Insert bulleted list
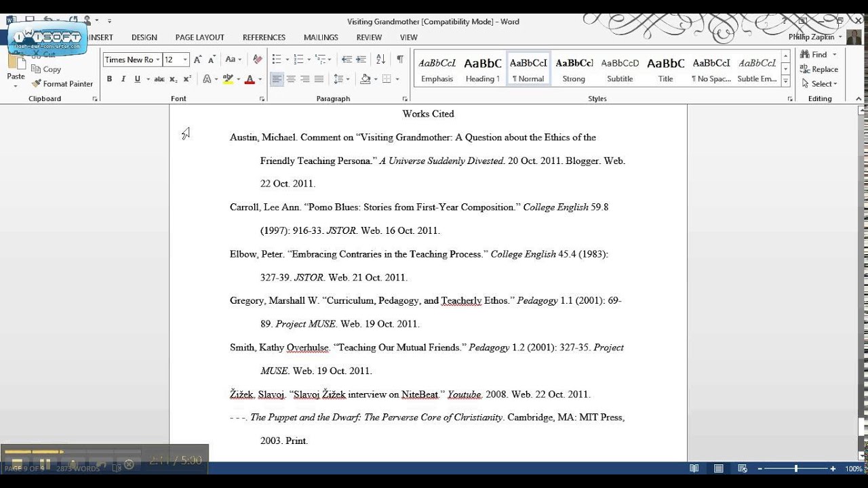The height and width of the screenshot is (488, 868). (x=277, y=60)
